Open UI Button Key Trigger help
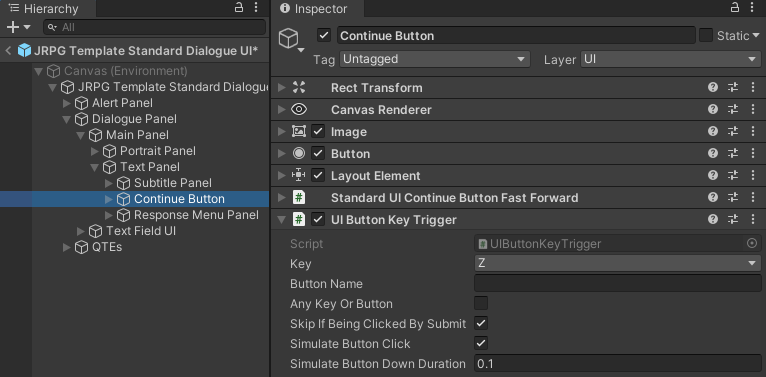The height and width of the screenshot is (377, 766). pos(713,219)
